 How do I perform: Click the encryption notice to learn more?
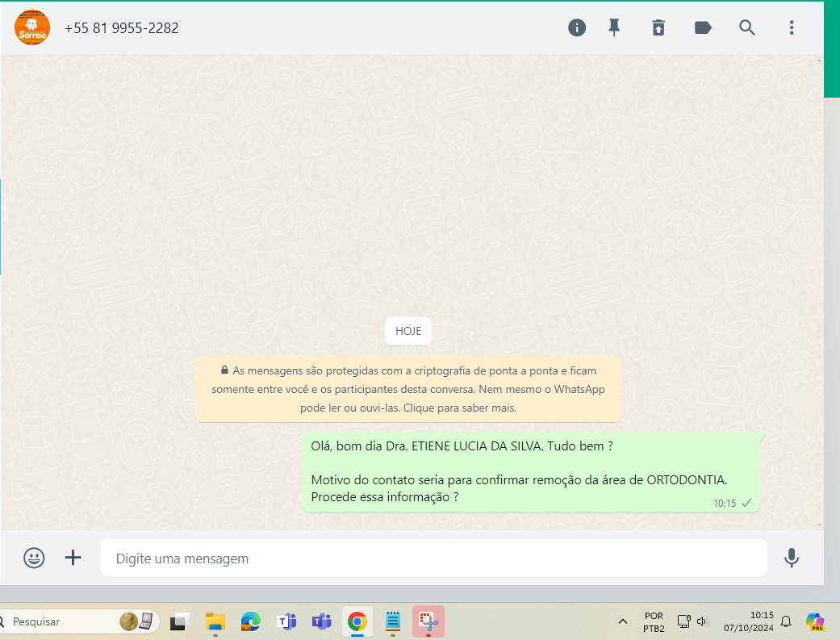(408, 389)
